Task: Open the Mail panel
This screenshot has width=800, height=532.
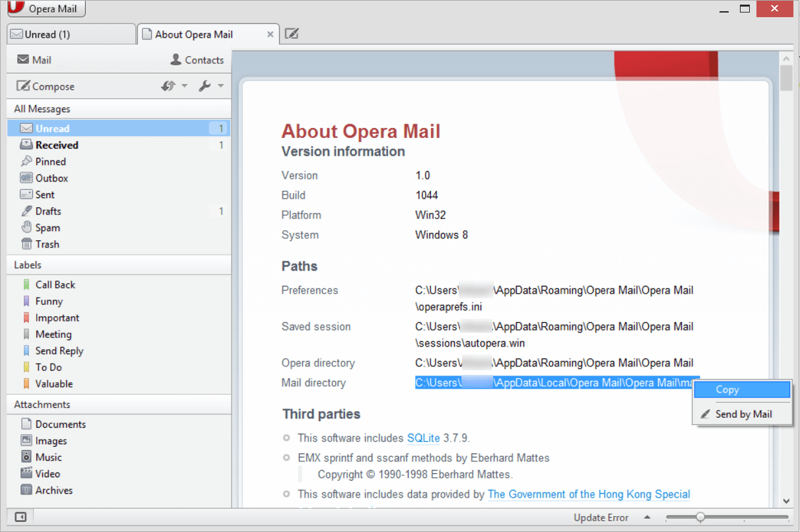Action: (x=34, y=59)
